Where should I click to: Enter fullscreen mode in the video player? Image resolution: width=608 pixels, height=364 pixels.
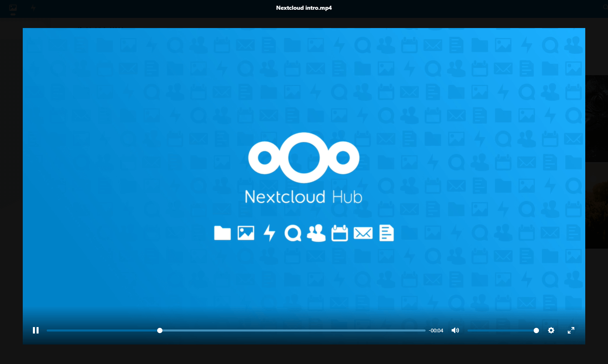point(571,330)
